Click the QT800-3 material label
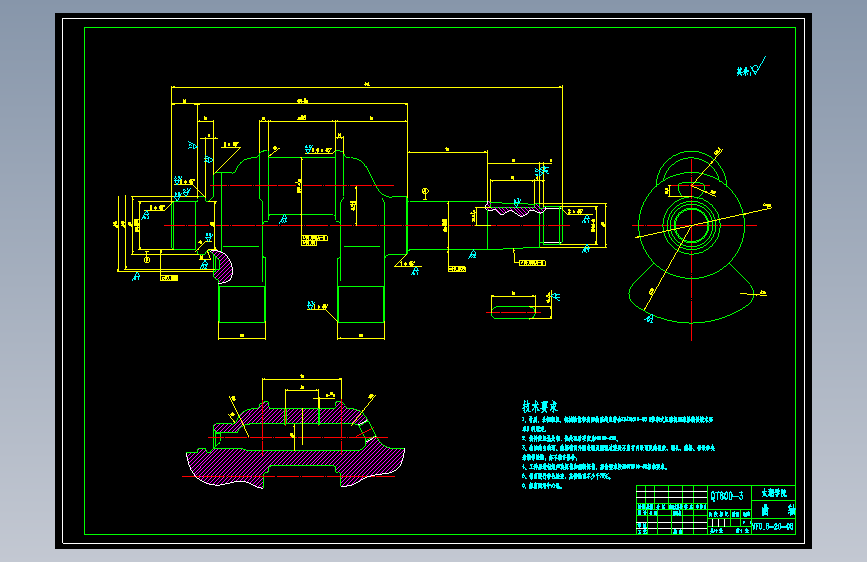The width and height of the screenshot is (867, 562). (727, 495)
